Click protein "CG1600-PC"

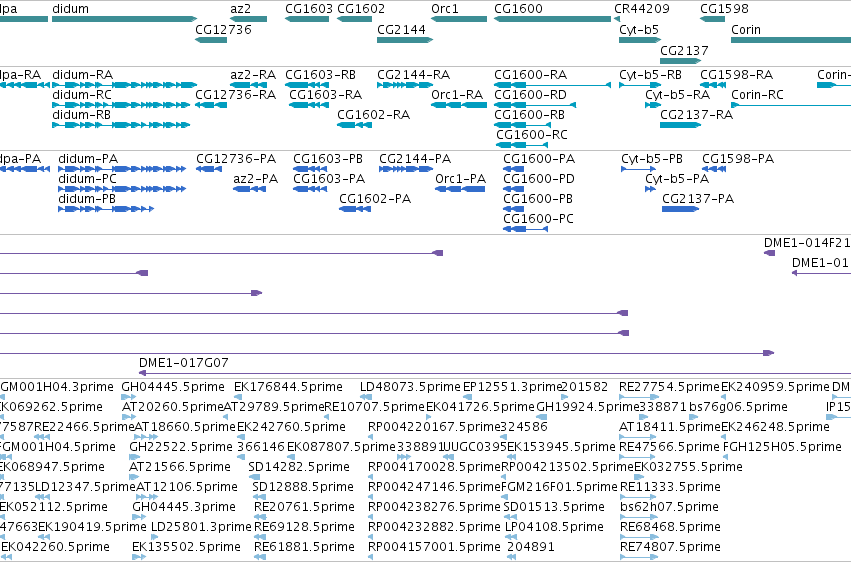525,229
